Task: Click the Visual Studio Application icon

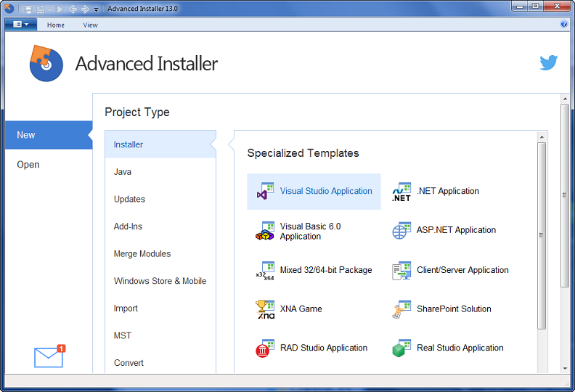Action: (x=265, y=191)
